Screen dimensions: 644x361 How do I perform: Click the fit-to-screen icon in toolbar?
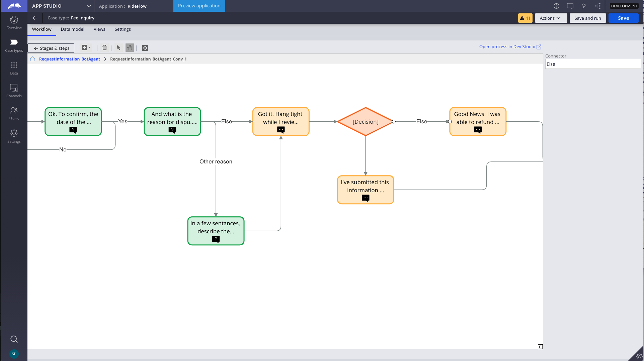(x=145, y=48)
